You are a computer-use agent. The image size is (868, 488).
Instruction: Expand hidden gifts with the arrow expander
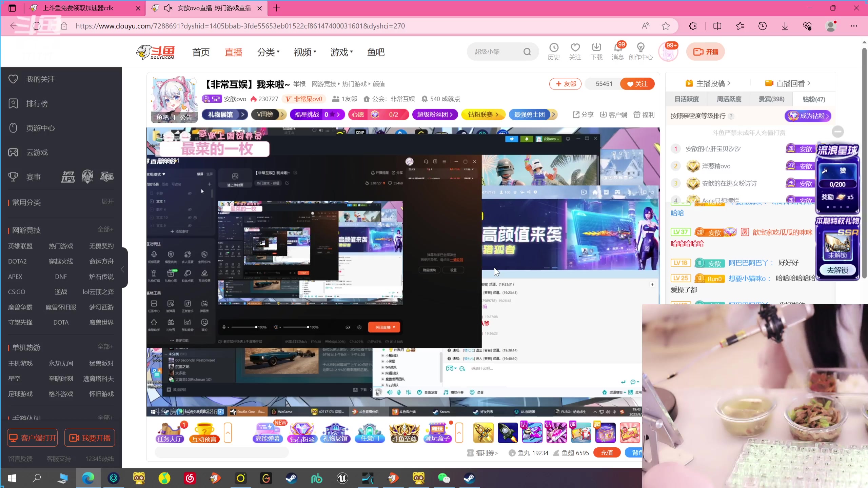(459, 433)
